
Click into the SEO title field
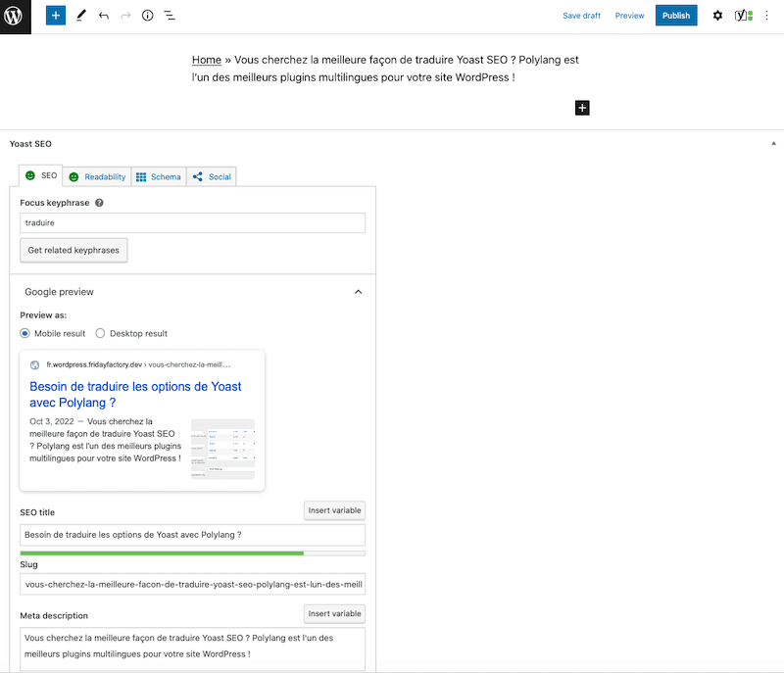(192, 535)
